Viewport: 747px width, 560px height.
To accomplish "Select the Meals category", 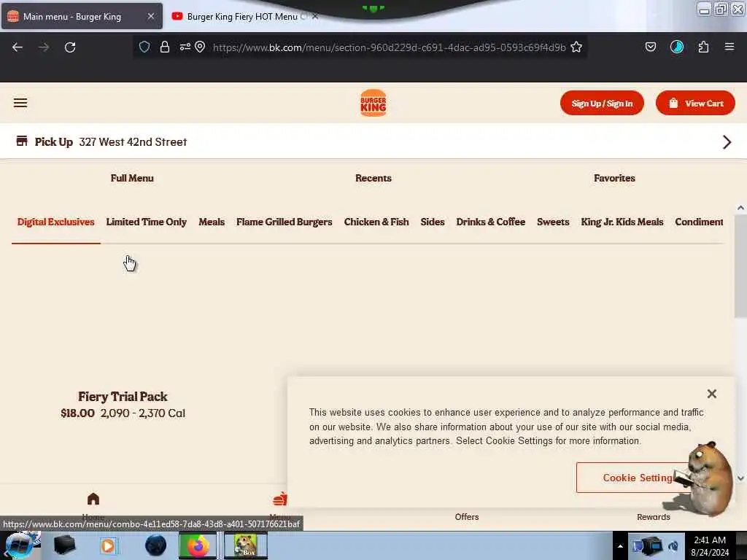I will [x=212, y=222].
